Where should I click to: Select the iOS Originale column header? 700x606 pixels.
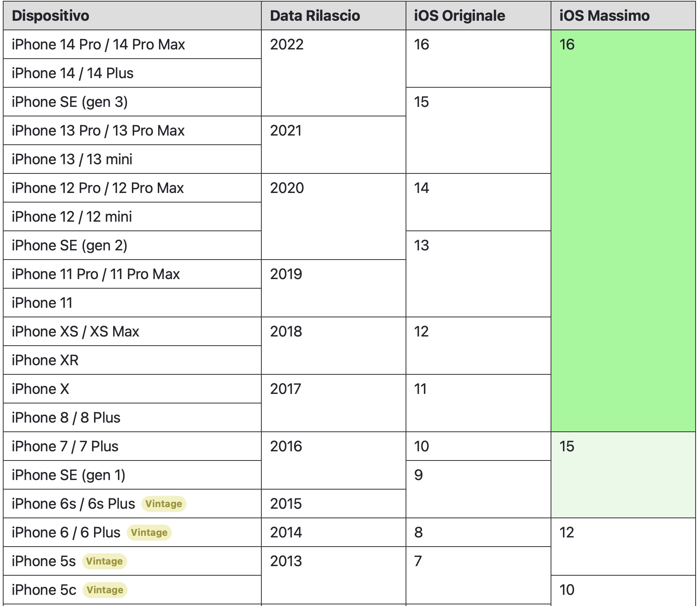[459, 16]
